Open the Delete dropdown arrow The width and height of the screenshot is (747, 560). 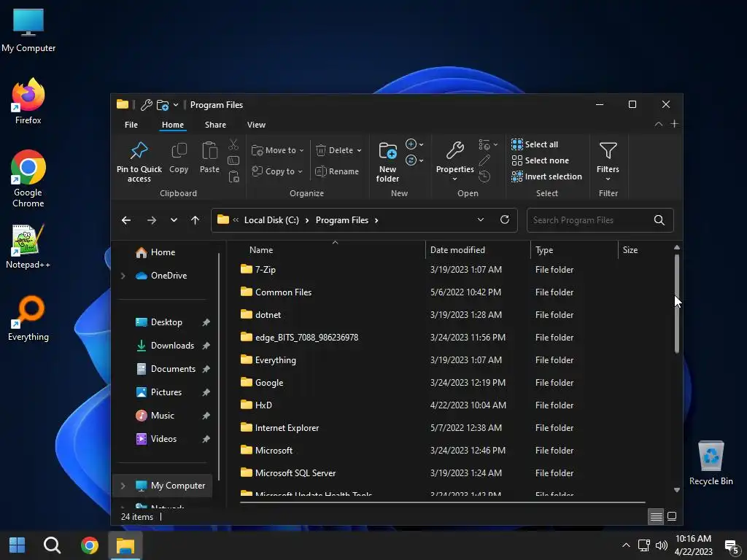pyautogui.click(x=359, y=150)
